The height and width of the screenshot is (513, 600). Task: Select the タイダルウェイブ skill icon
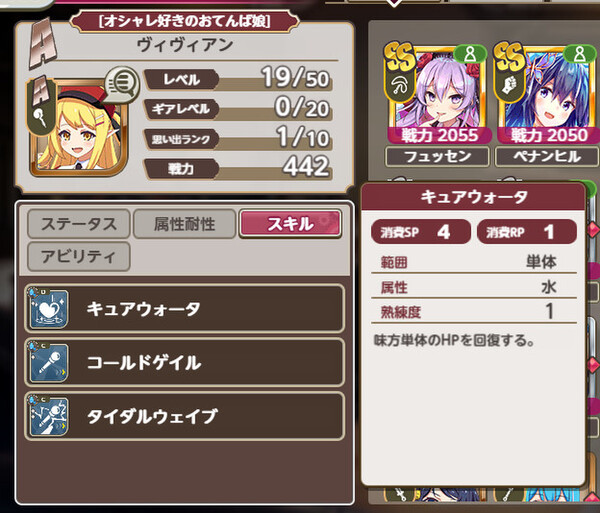[49, 416]
